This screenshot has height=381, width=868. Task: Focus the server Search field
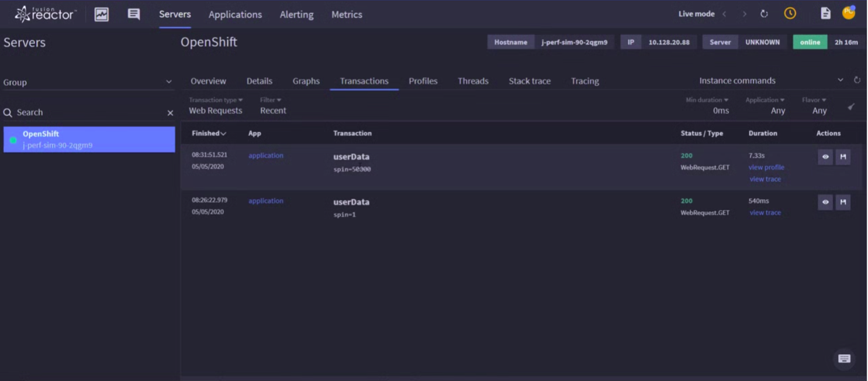(89, 112)
